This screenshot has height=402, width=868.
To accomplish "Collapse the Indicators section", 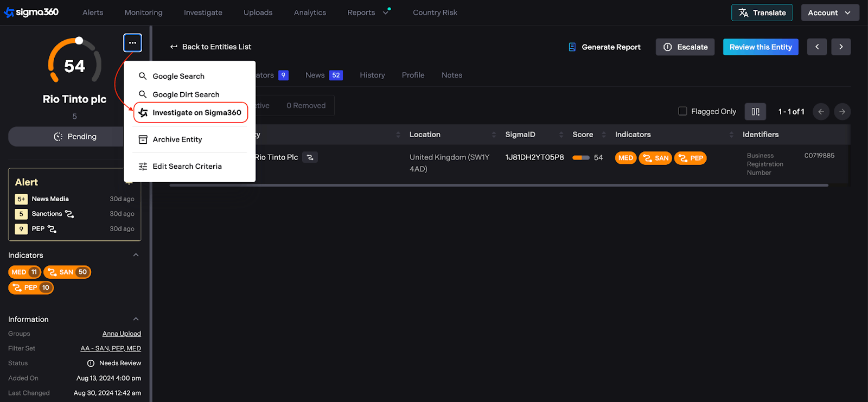I will pyautogui.click(x=136, y=255).
